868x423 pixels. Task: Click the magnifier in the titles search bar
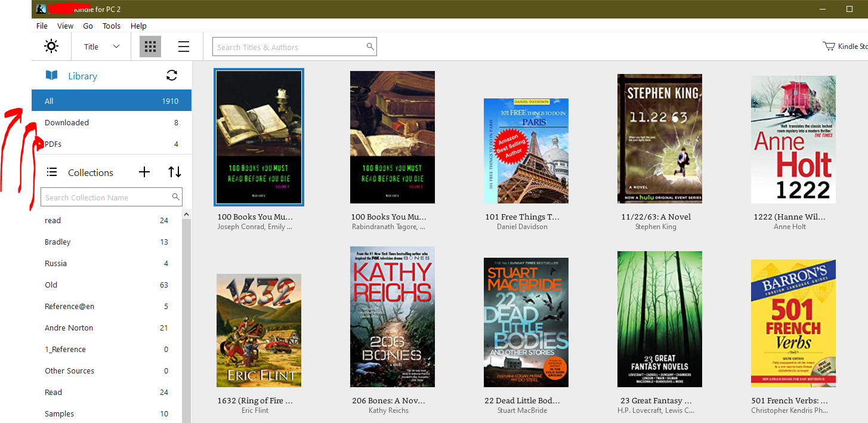[x=370, y=46]
